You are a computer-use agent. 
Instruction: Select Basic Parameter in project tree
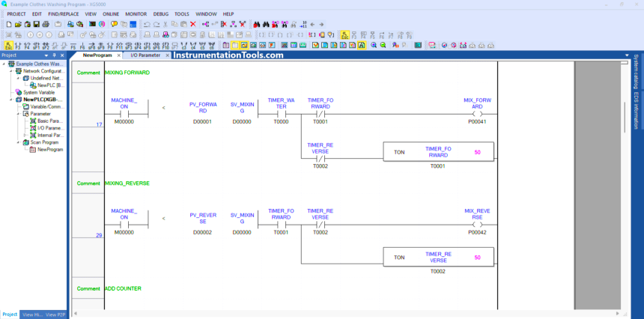tap(49, 121)
